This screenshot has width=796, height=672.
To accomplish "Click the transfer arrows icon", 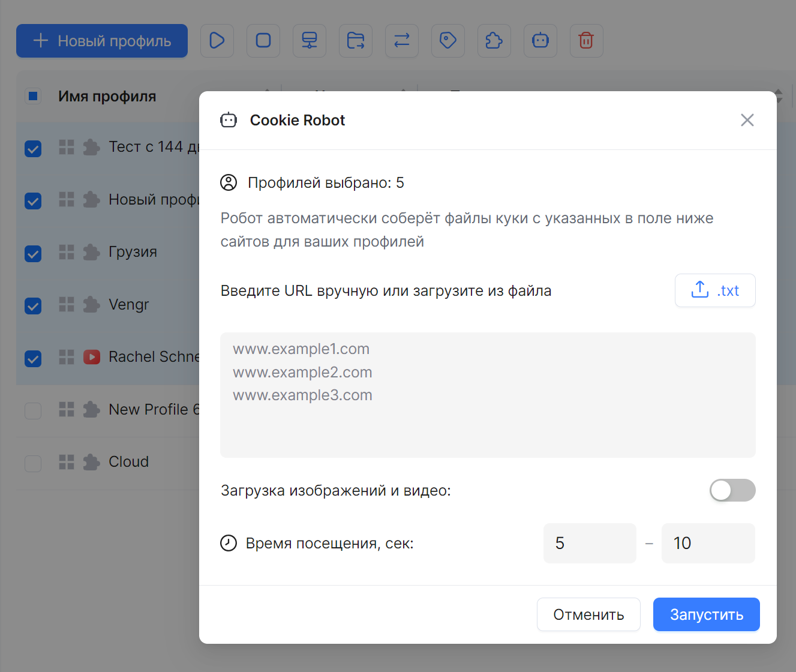I will [402, 41].
